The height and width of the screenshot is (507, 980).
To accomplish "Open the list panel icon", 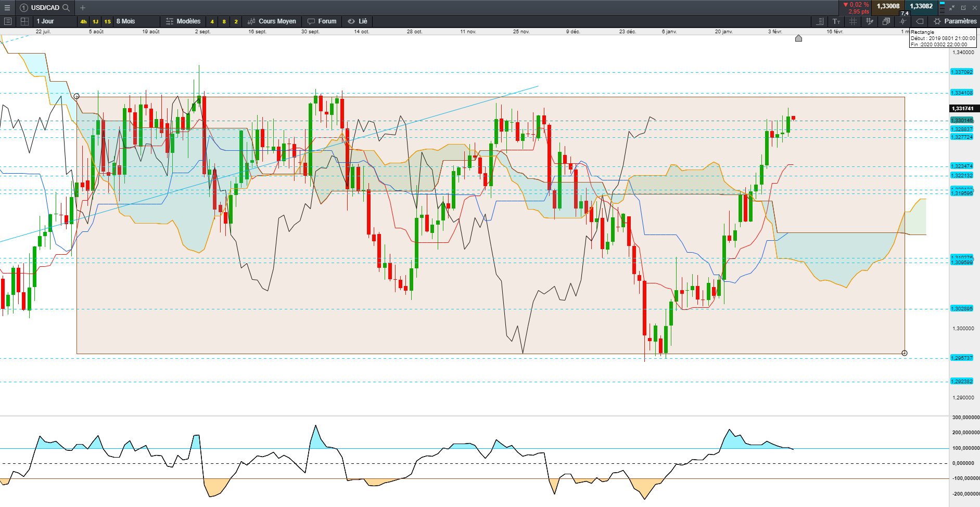I will click(x=8, y=21).
